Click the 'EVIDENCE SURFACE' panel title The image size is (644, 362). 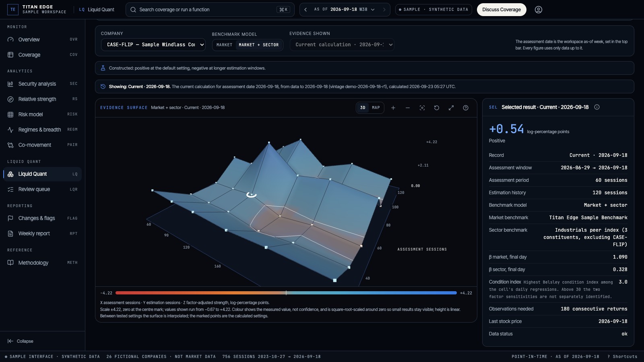tap(124, 108)
